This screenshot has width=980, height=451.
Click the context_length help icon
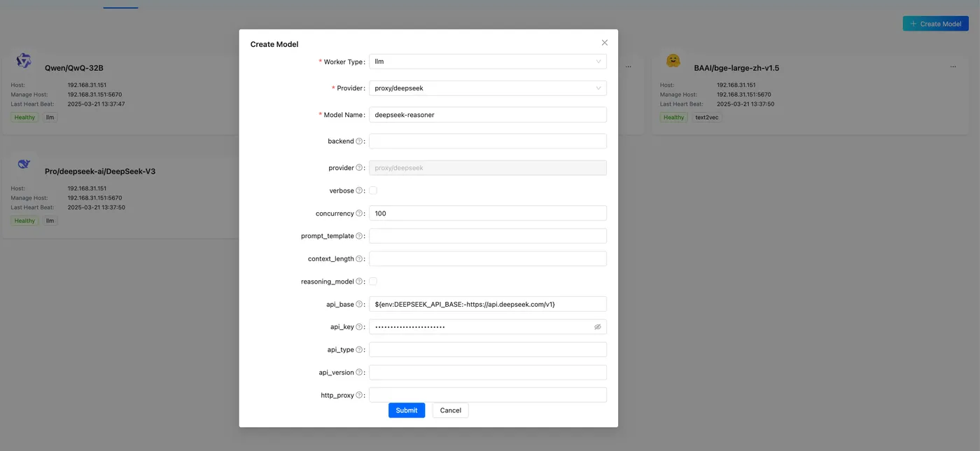click(x=359, y=259)
